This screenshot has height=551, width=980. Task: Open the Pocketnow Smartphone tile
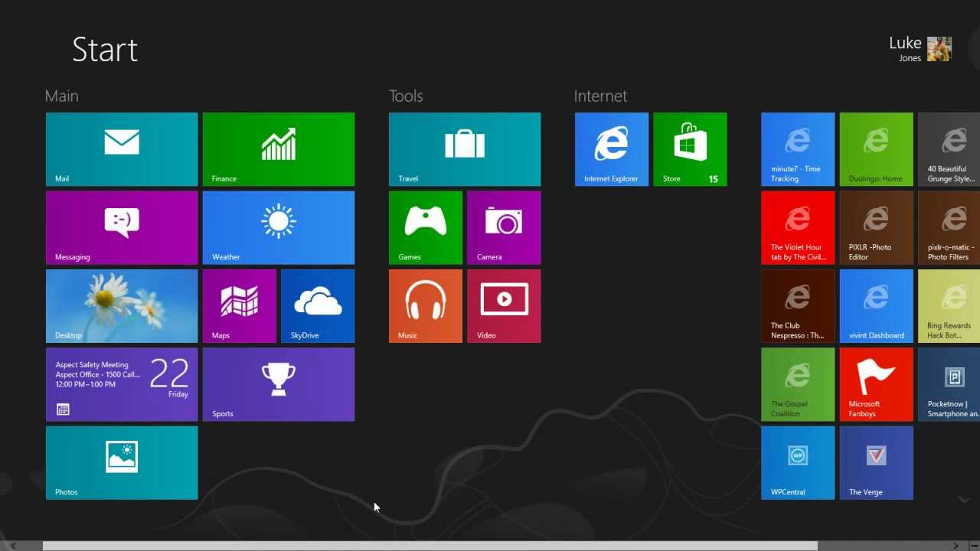click(x=949, y=384)
